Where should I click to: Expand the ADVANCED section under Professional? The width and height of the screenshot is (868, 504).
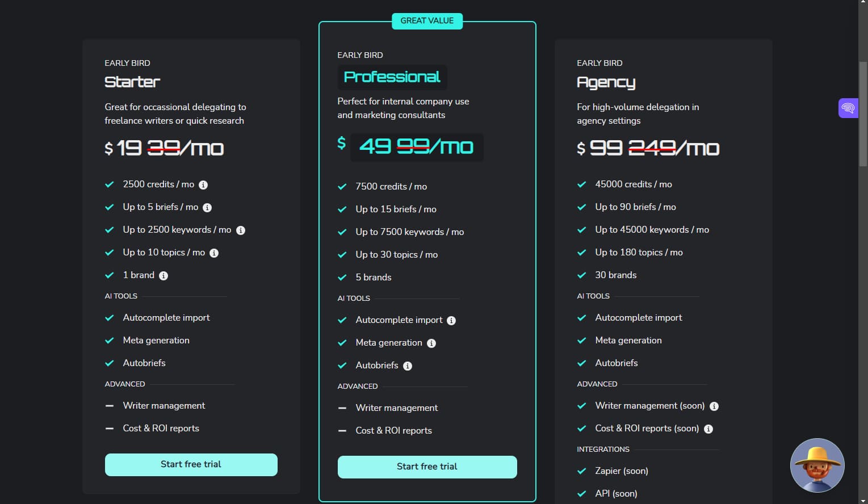pos(358,386)
